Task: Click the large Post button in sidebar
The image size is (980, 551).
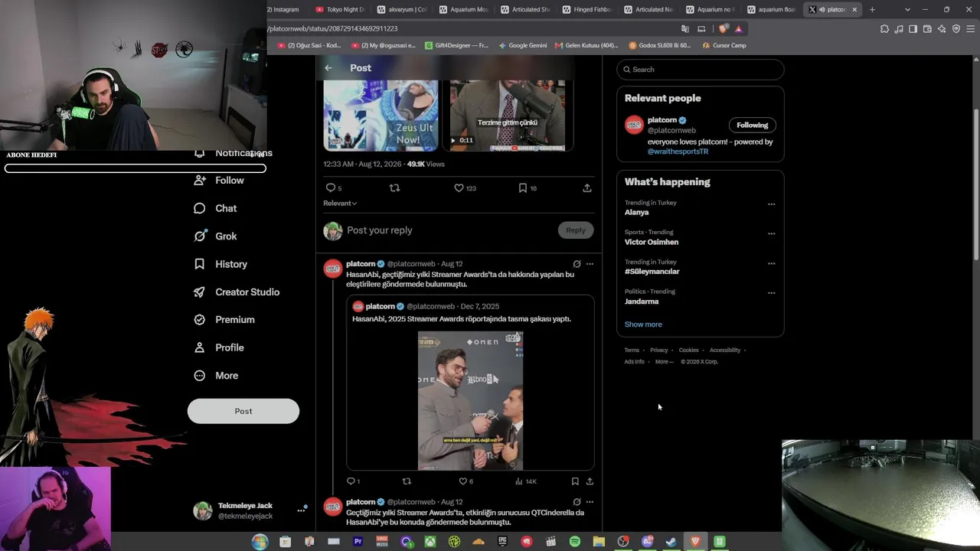Action: 243,411
